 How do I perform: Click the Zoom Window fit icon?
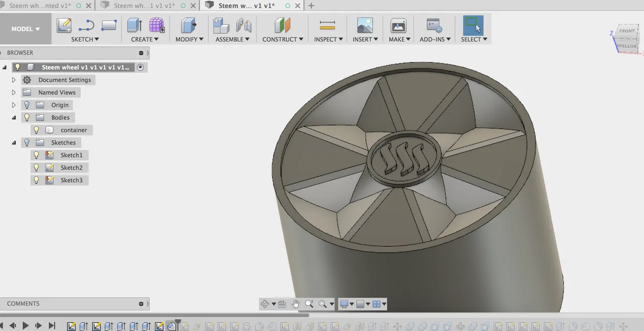(323, 304)
